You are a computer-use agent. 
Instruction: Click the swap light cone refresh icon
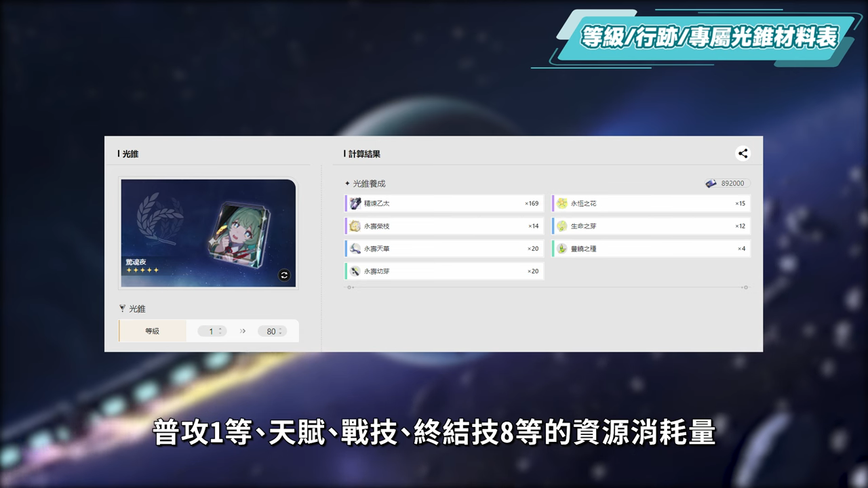click(x=284, y=274)
